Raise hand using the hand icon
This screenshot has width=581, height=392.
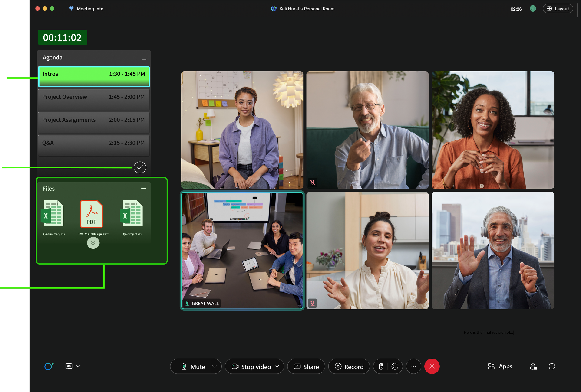[x=381, y=366]
